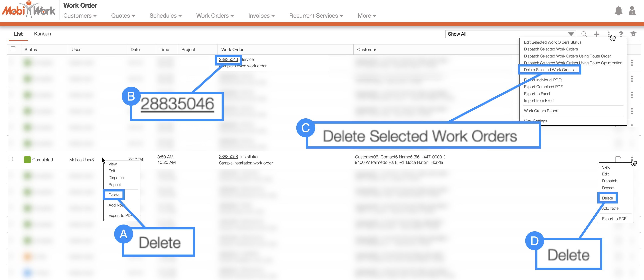Click the notifications bell icon
644x280 pixels.
click(x=618, y=11)
